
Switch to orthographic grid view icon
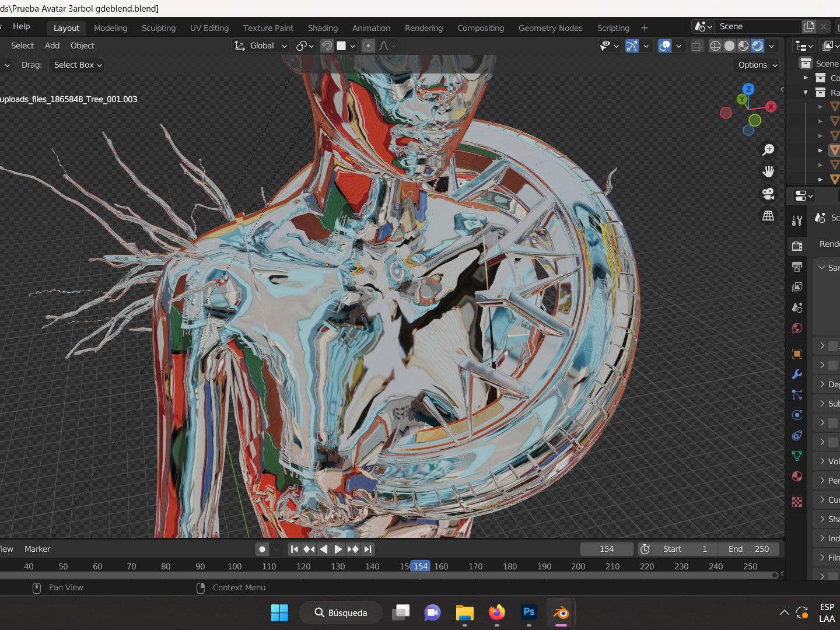[768, 216]
